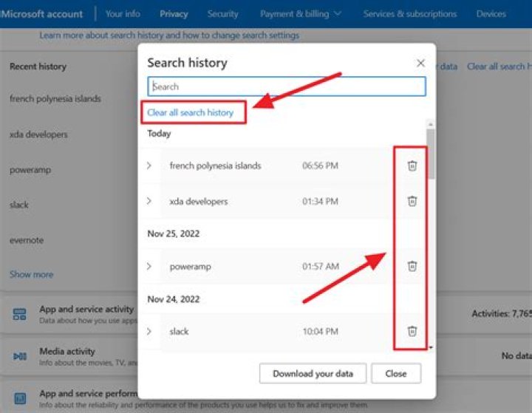
Task: Expand the slack entry chevron
Action: (149, 331)
